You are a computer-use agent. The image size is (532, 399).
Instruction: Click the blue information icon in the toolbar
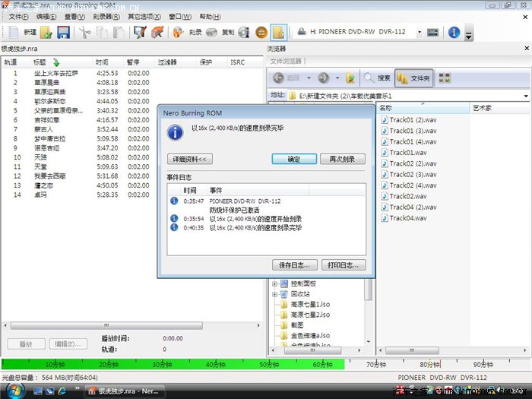[x=454, y=33]
